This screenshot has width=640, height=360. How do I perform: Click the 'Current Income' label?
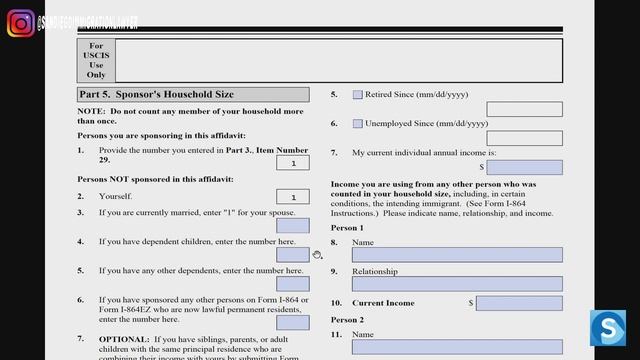(x=383, y=303)
